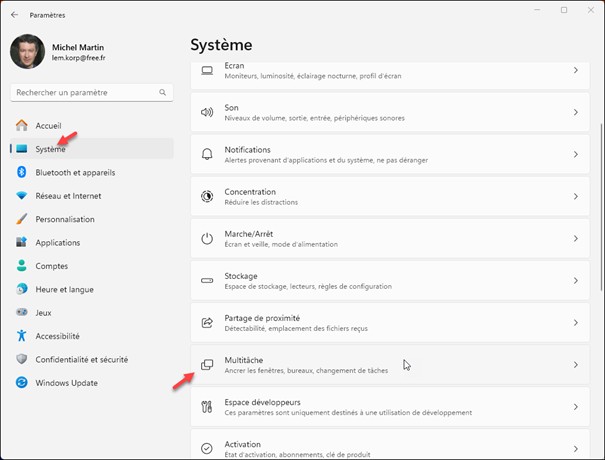605x460 pixels.
Task: Click the Partage de proximité share icon
Action: 207,323
